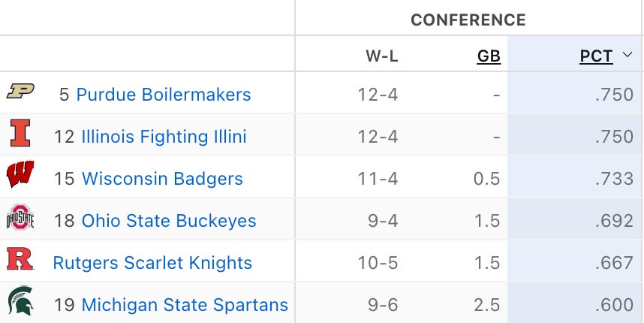Click the Wisconsin Badgers logo
This screenshot has height=323, width=644.
pyautogui.click(x=20, y=176)
